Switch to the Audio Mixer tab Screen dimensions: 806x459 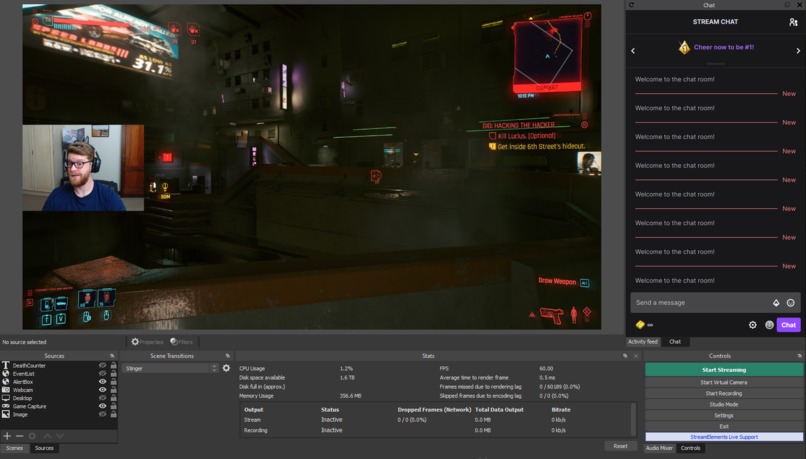coord(659,448)
